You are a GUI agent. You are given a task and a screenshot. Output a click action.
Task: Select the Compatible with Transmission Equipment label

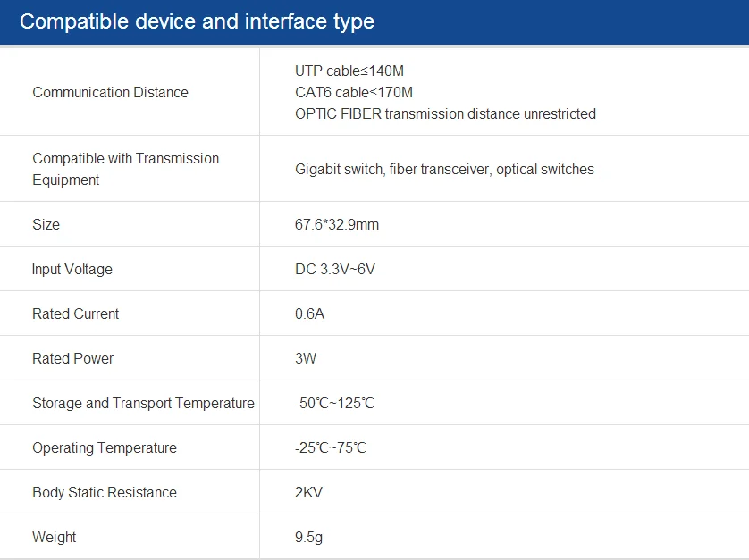tap(125, 169)
